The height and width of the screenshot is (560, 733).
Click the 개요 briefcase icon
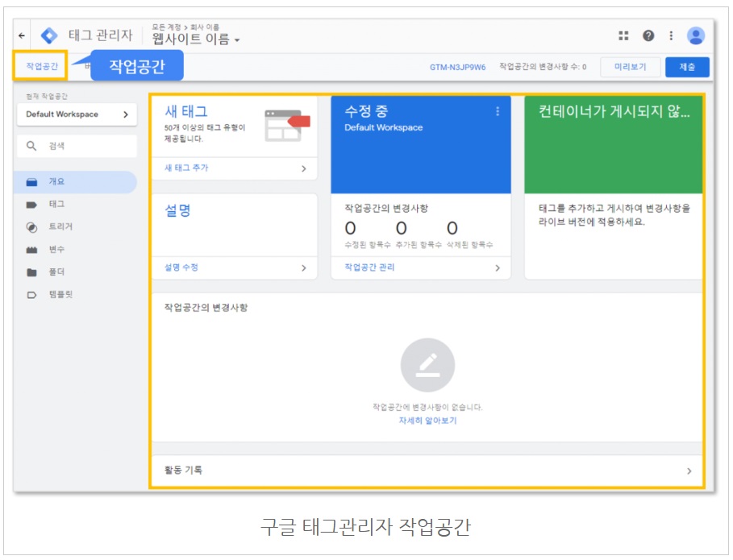(31, 182)
